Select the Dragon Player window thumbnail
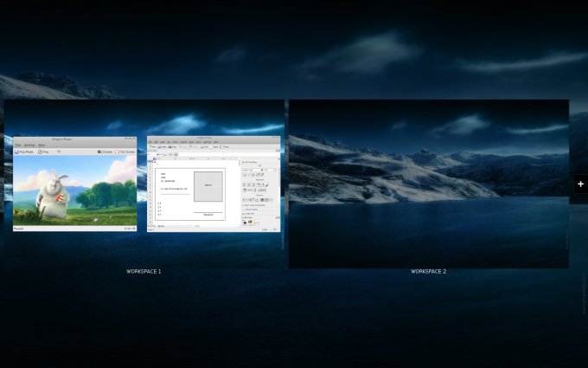The image size is (588, 368). click(x=74, y=184)
